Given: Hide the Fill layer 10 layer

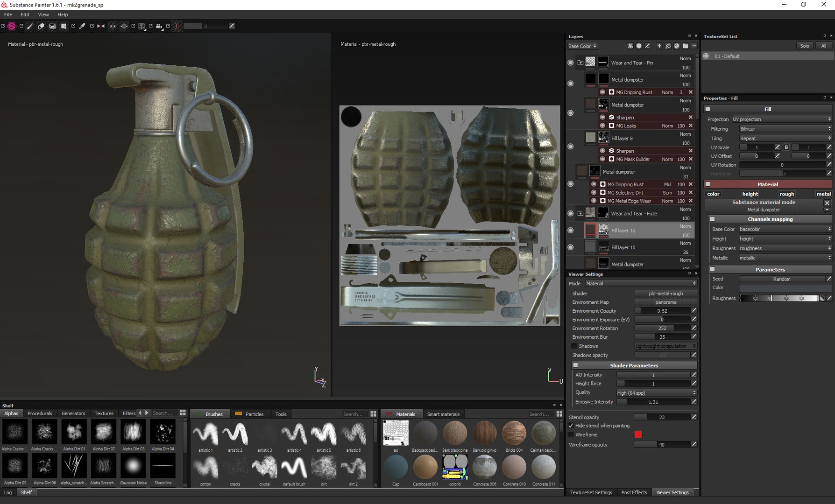Looking at the screenshot, I should click(571, 247).
